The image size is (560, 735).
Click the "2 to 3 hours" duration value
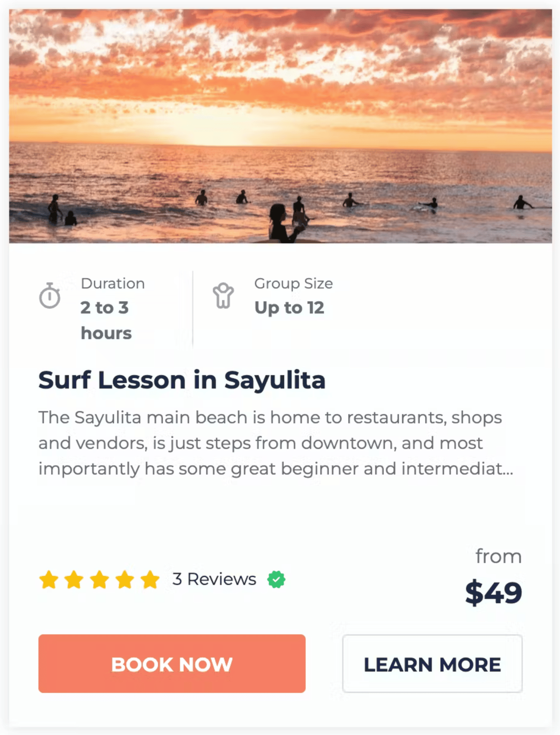(x=106, y=320)
